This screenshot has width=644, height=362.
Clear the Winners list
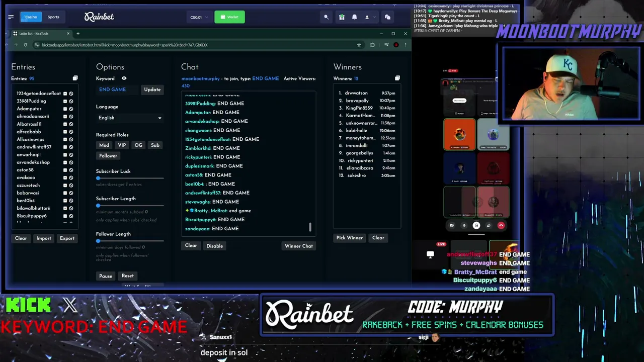pos(378,238)
